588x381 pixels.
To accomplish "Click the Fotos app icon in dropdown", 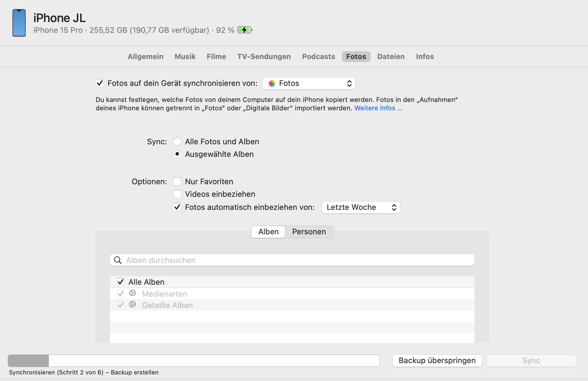I will point(272,83).
